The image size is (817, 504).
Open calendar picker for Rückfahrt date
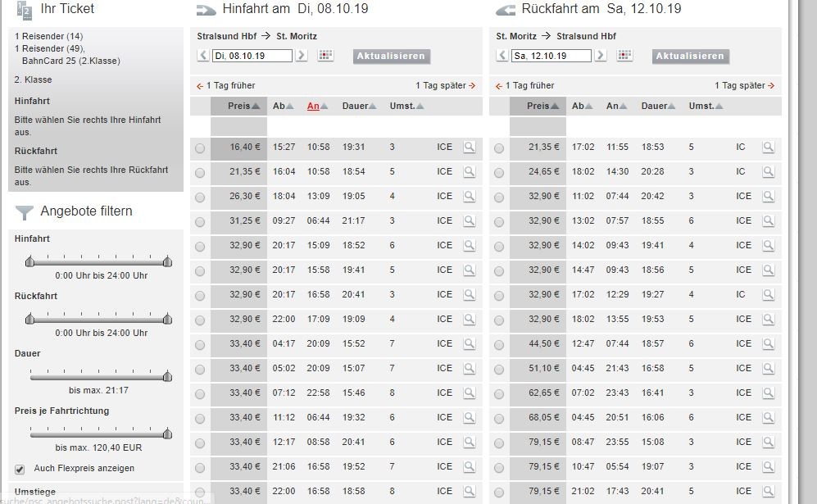pos(624,56)
